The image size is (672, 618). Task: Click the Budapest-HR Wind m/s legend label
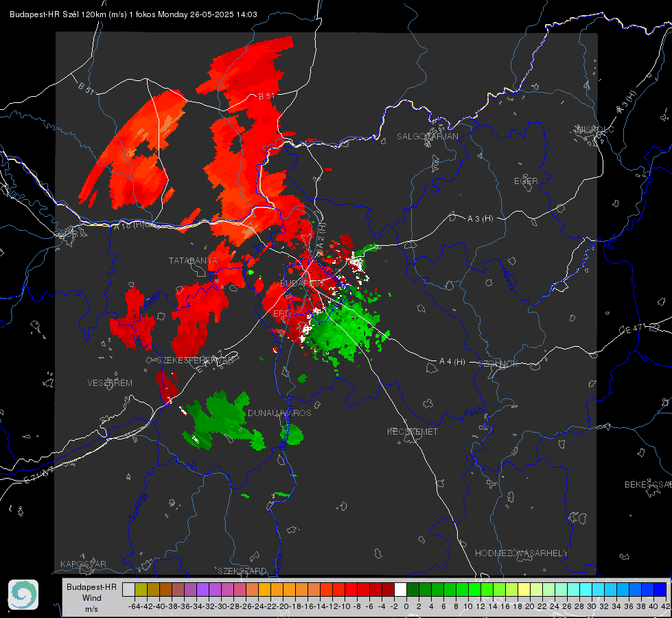point(91,598)
